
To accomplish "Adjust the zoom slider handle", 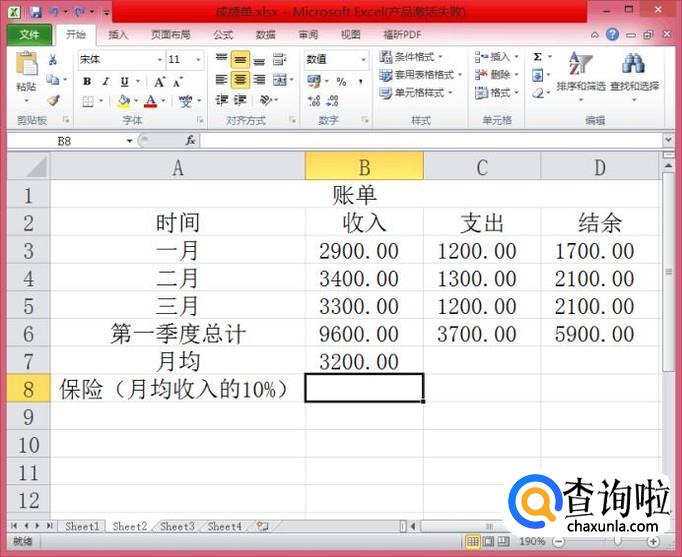I will [618, 541].
